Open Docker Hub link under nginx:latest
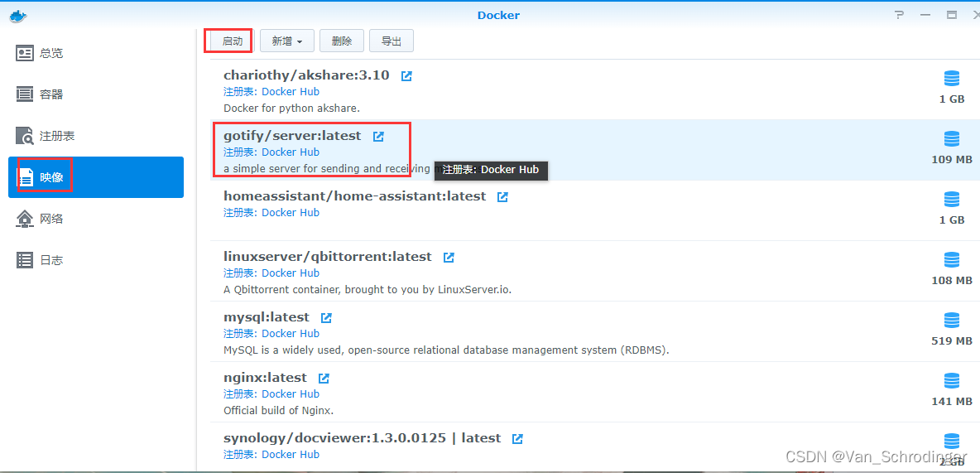The width and height of the screenshot is (980, 473). 291,394
